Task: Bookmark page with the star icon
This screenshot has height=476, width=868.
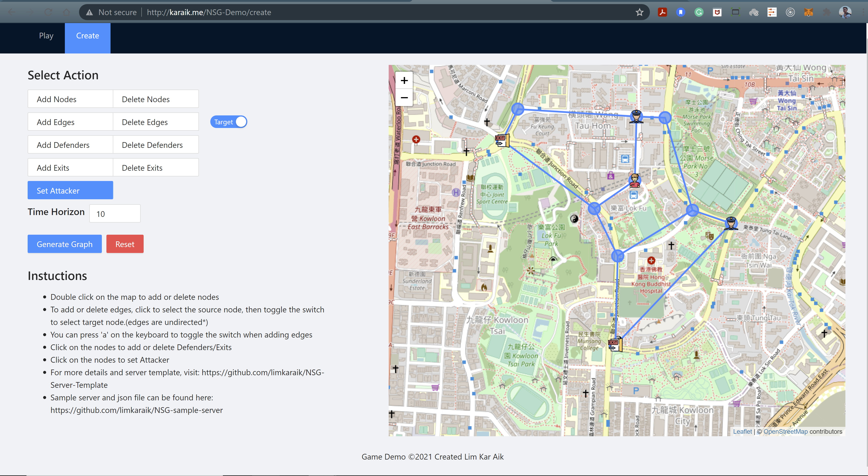Action: [x=639, y=13]
